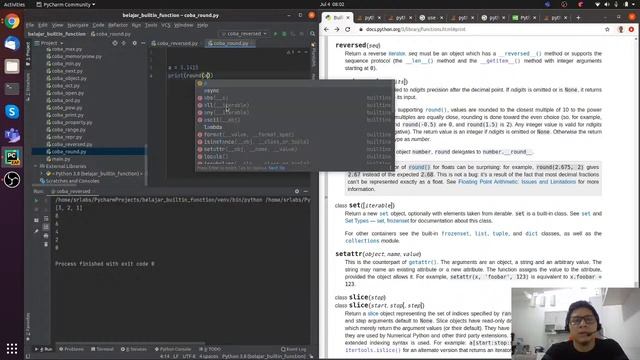Rerun the program in the Run panel

36,200
